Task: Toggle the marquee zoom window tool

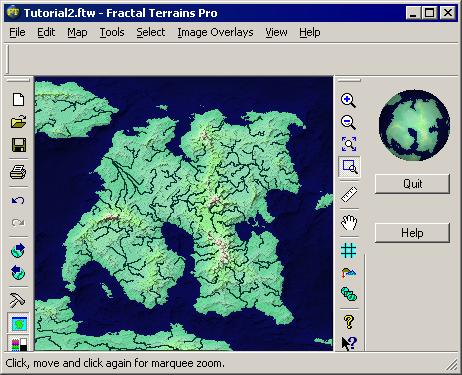Action: coord(349,167)
